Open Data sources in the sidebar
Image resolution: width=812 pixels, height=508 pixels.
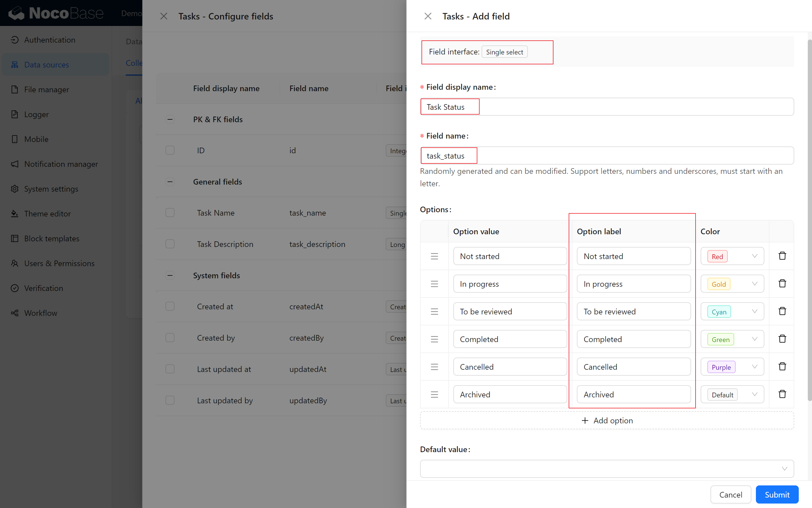point(56,65)
